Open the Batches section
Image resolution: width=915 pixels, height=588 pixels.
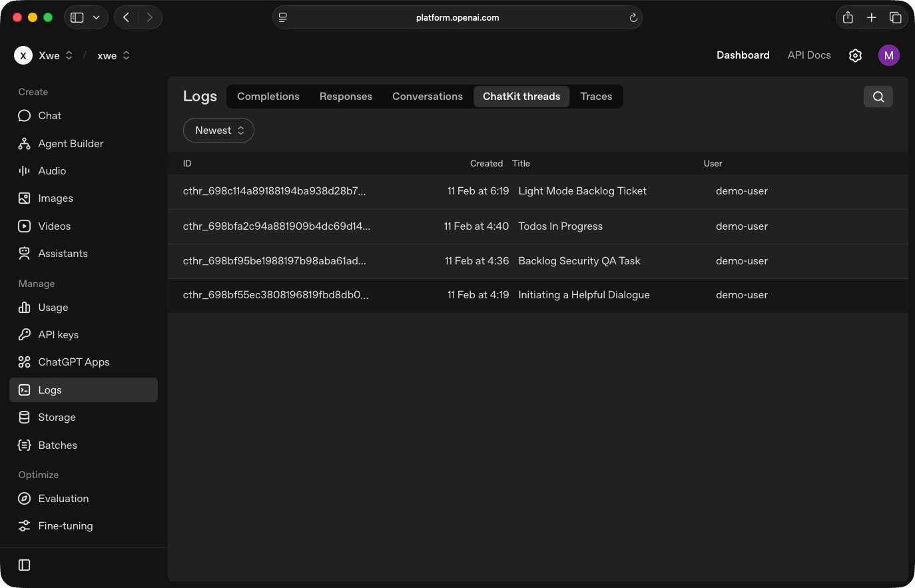[57, 445]
